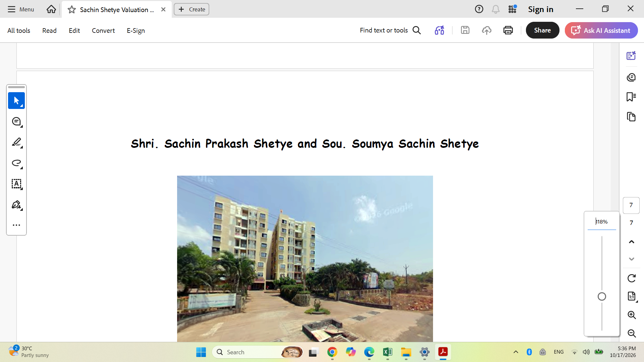The height and width of the screenshot is (362, 644).
Task: Open the Help question mark icon
Action: click(479, 9)
